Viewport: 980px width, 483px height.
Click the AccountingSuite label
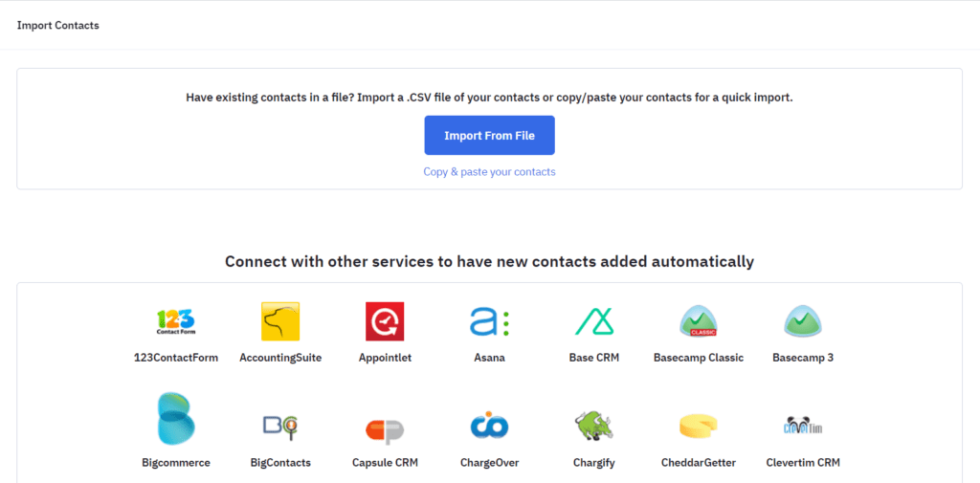pyautogui.click(x=280, y=358)
